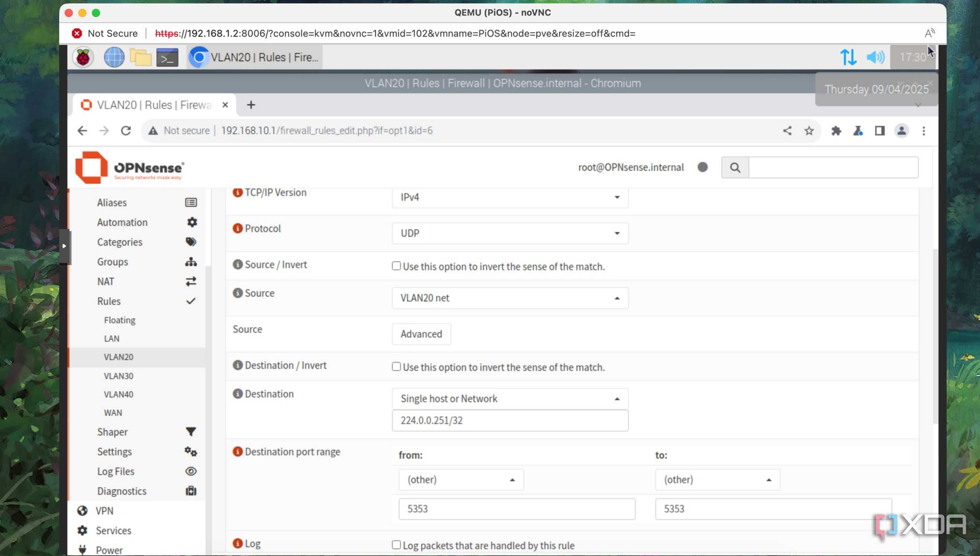Check Log packets handled by this rule
The width and height of the screenshot is (980, 556).
[396, 544]
